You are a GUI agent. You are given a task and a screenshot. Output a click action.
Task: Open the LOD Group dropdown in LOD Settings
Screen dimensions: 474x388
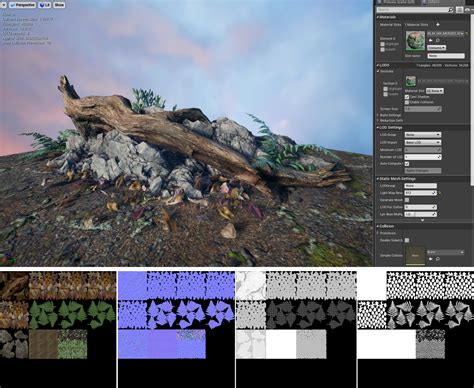coord(423,135)
